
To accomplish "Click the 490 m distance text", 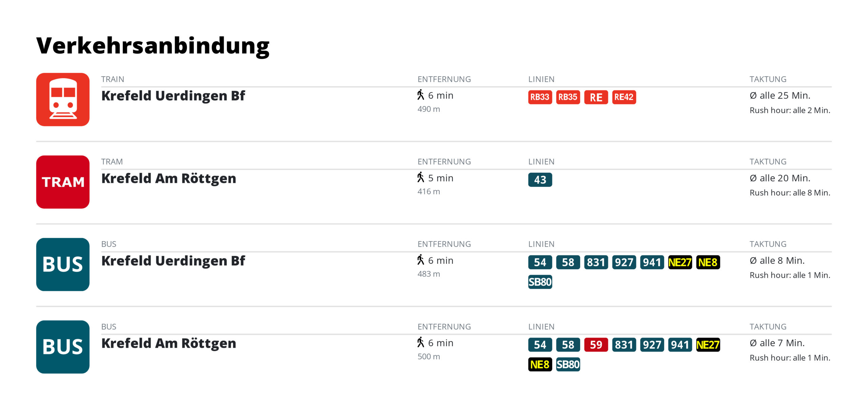I will (x=429, y=109).
